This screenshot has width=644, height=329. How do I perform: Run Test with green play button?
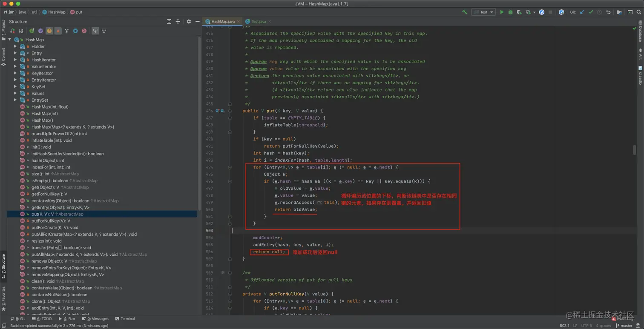pos(502,12)
